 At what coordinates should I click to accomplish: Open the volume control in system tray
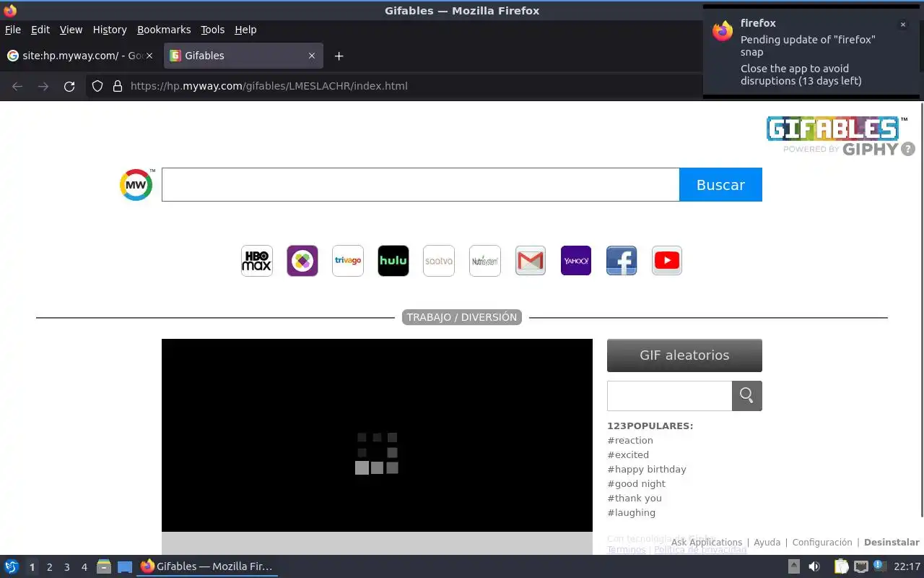[814, 567]
